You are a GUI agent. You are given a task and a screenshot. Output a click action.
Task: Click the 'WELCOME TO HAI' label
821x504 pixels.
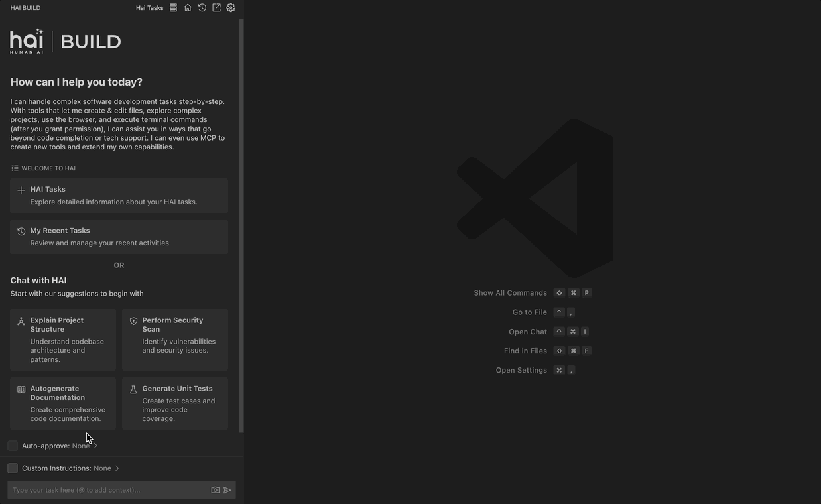[x=48, y=168]
